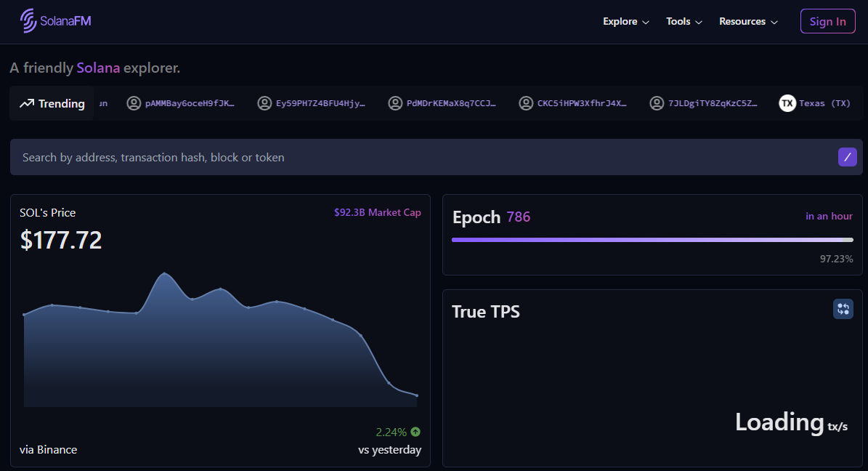868x471 pixels.
Task: Click the Epoch 786 number
Action: pyautogui.click(x=518, y=217)
